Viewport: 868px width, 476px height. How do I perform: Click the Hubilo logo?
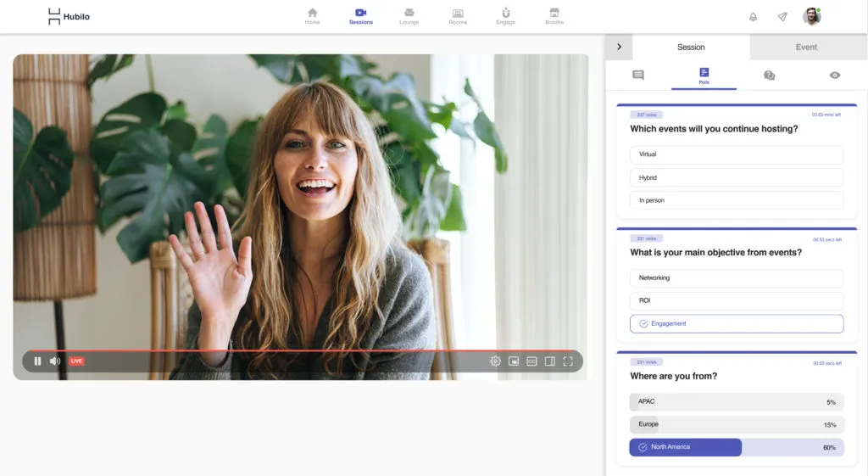point(69,17)
